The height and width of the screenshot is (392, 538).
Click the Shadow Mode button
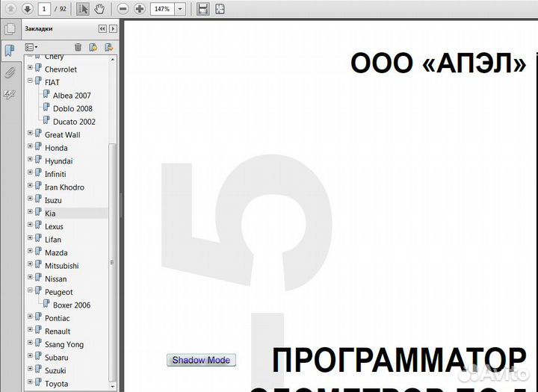coord(201,360)
